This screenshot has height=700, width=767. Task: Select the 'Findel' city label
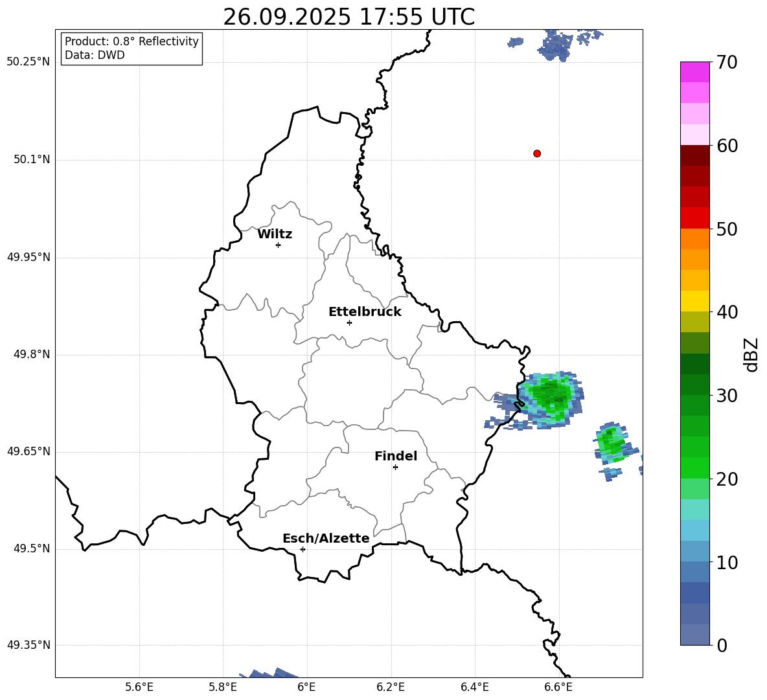[x=396, y=456]
